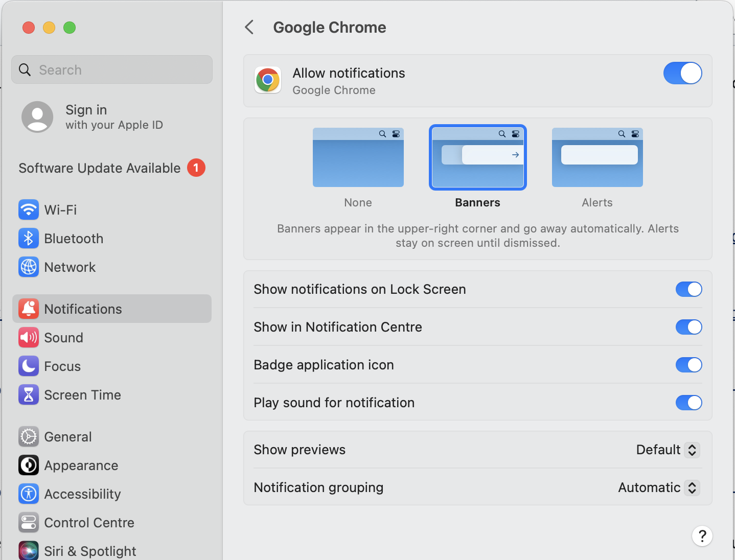Select the Alerts notification style
This screenshot has height=560, width=735.
596,157
